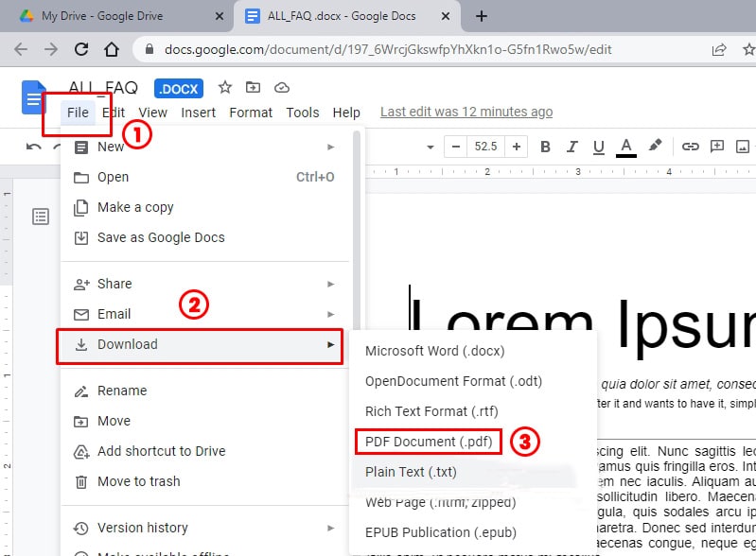Toggle italic formatting in toolbar
The image size is (756, 556).
pos(571,147)
